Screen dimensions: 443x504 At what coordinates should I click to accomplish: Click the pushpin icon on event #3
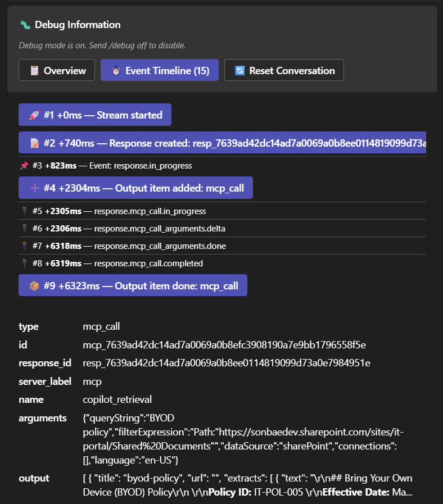point(24,166)
